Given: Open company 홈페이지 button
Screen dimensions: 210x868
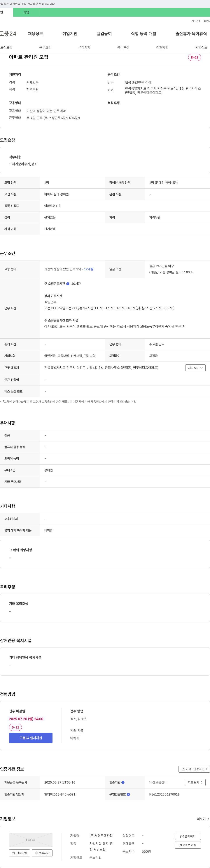Looking at the screenshot, I should coord(188,836).
